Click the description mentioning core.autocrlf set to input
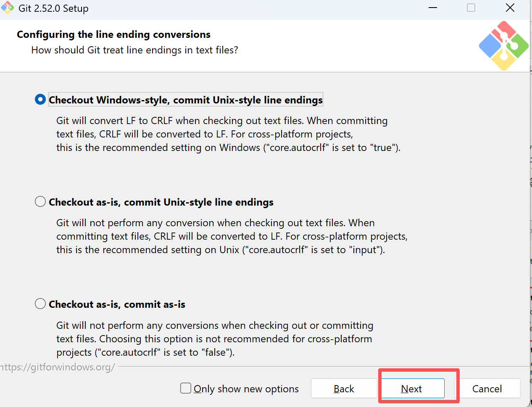This screenshot has height=407, width=532. pyautogui.click(x=232, y=236)
